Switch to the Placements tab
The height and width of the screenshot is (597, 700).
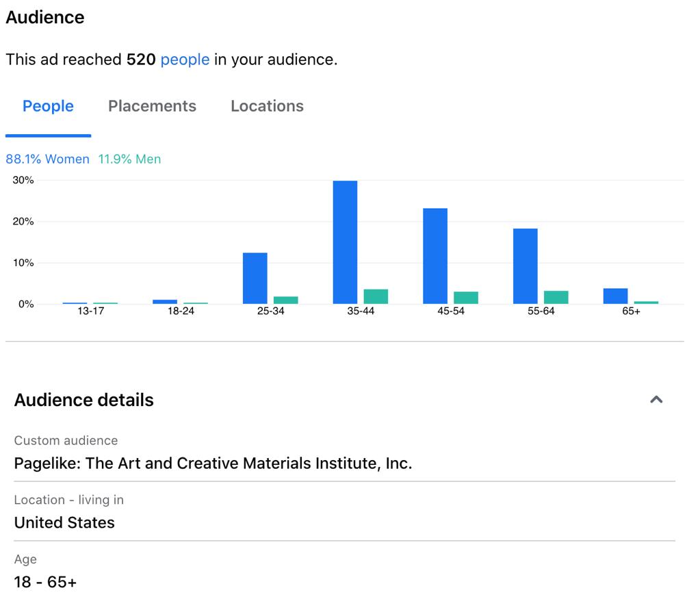[x=152, y=106]
